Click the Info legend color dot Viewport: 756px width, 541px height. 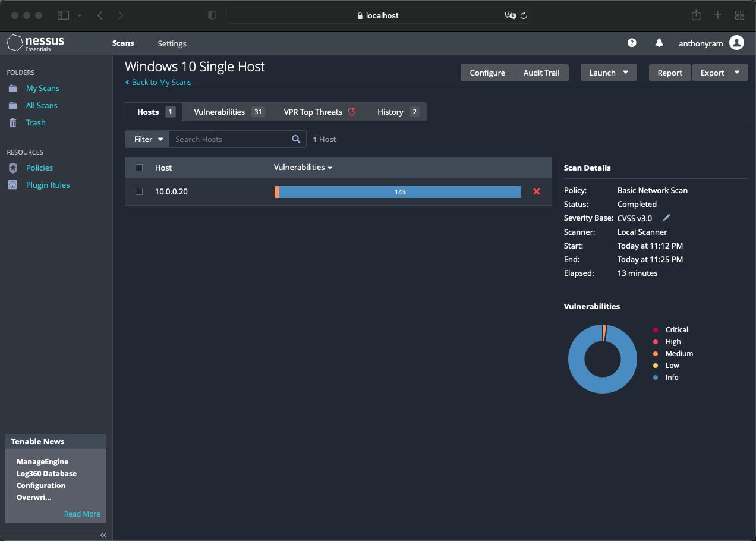(x=656, y=378)
